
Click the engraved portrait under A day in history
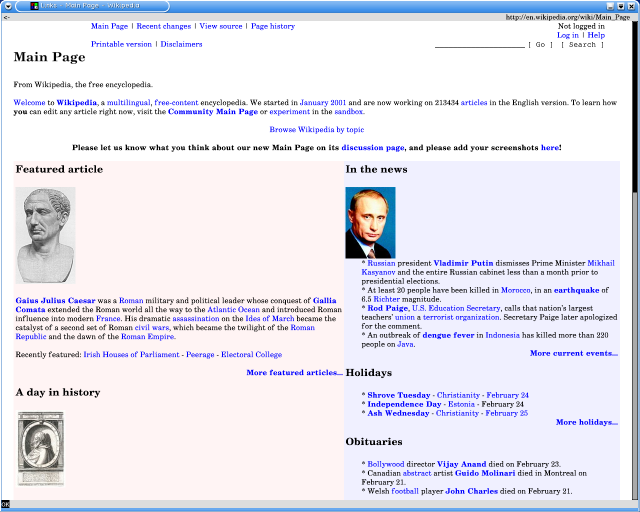click(x=40, y=448)
